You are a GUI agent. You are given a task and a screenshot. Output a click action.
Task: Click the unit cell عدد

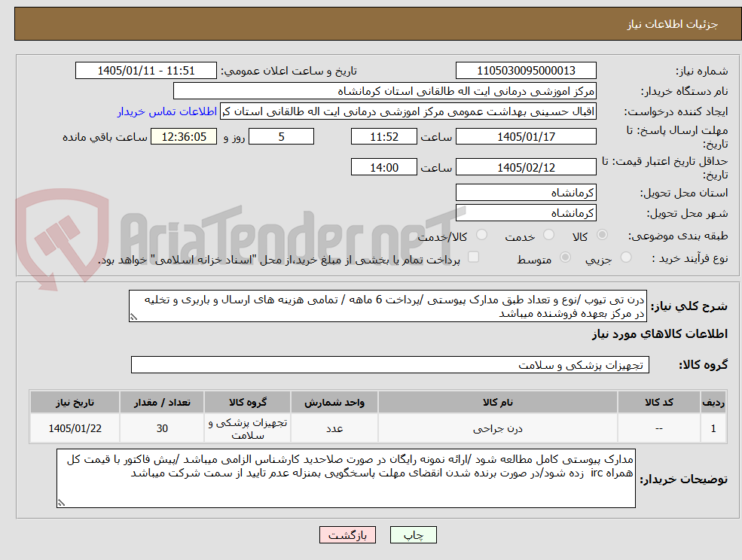[x=334, y=428]
